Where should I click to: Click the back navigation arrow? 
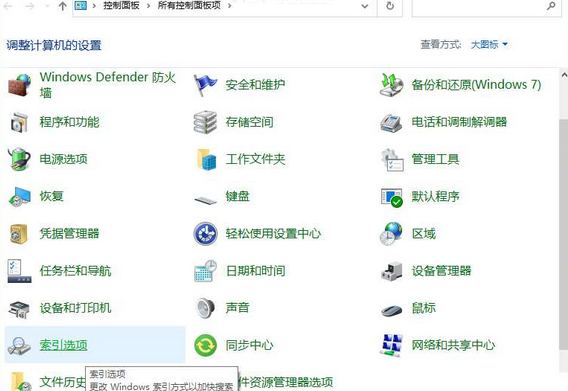click(8, 6)
